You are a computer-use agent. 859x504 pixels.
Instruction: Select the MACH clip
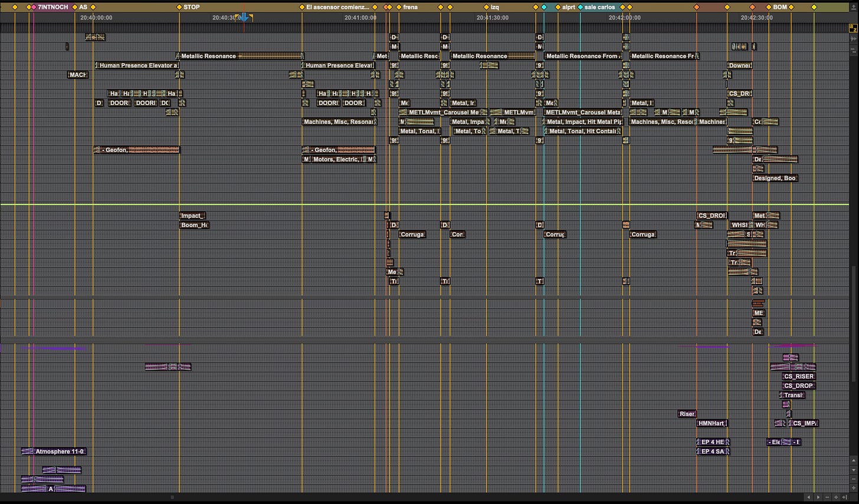coord(78,75)
